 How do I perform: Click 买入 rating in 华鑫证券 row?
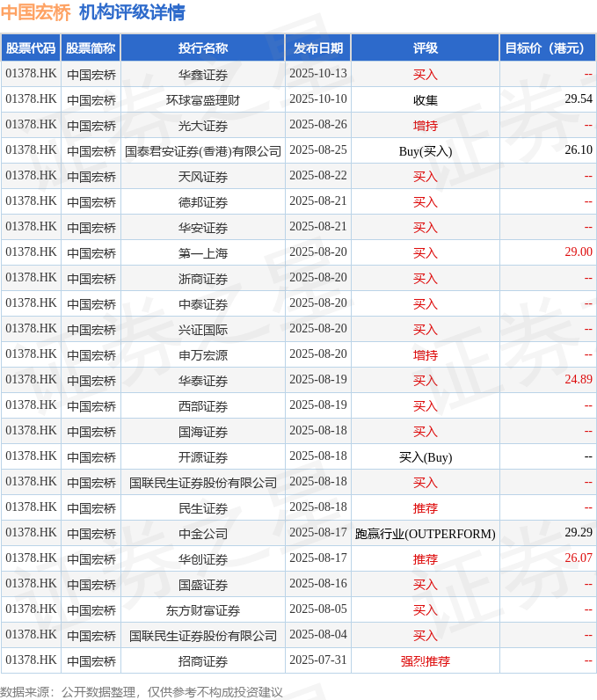[x=426, y=75]
